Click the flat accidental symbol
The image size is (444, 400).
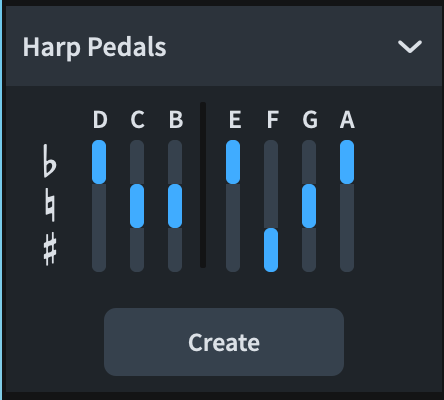point(50,161)
